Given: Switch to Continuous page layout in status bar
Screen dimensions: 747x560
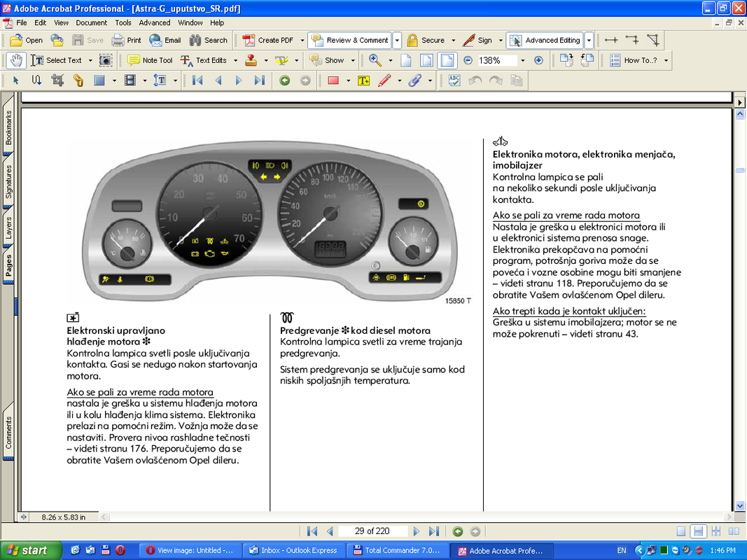Looking at the screenshot, I should 699,531.
